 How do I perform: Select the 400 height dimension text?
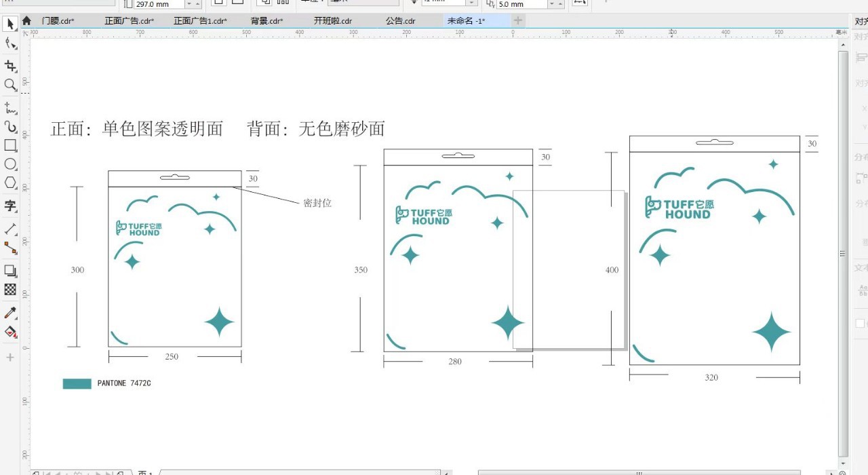coord(612,270)
